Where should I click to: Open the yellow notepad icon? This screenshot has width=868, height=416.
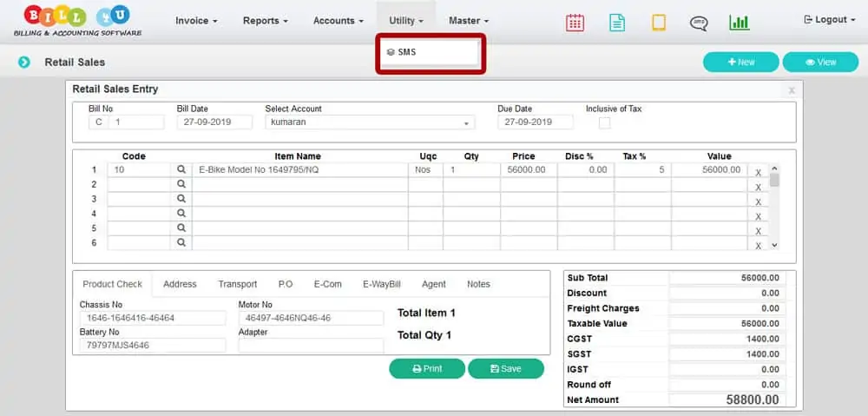point(658,23)
